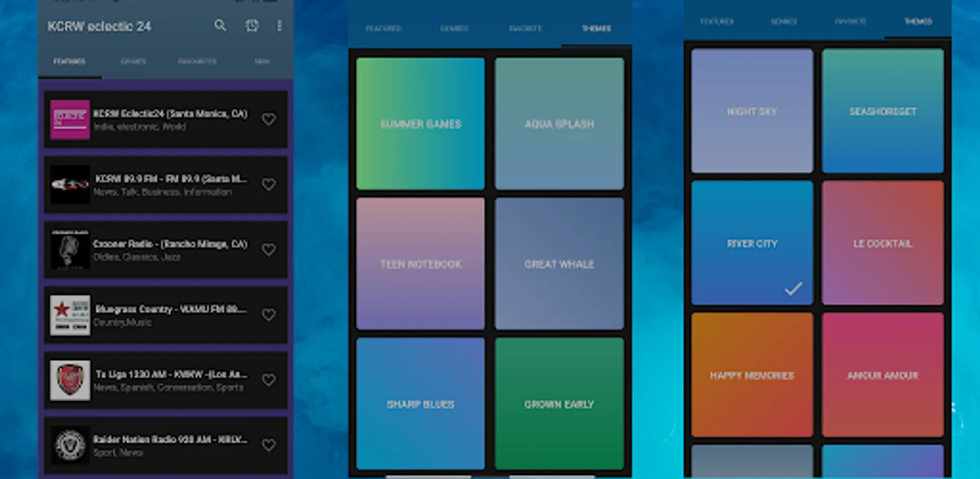Select the Night Sky theme tile

tap(752, 111)
